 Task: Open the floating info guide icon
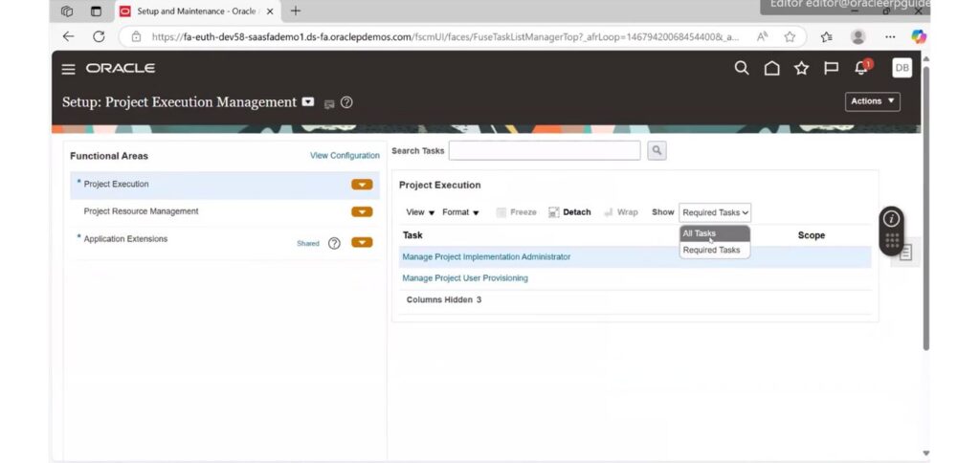pos(891,219)
